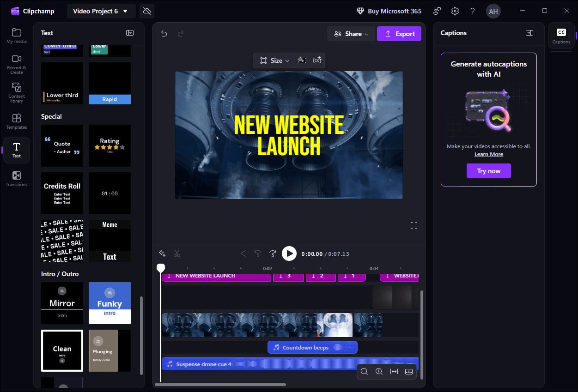The image size is (578, 392).
Task: Open the Transitions panel
Action: point(17,179)
